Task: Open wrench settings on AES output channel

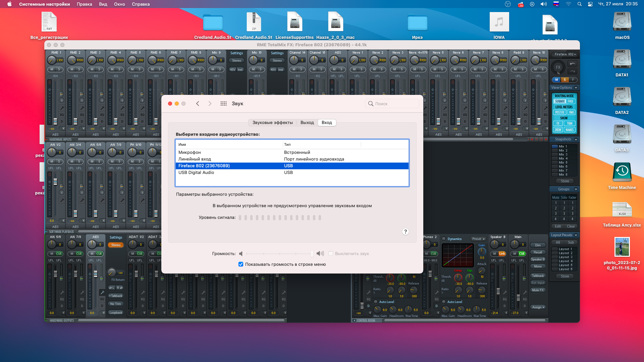Action: pyautogui.click(x=102, y=292)
